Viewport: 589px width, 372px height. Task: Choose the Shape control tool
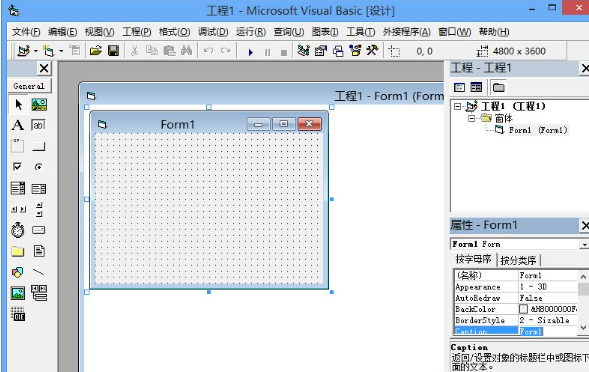click(17, 272)
